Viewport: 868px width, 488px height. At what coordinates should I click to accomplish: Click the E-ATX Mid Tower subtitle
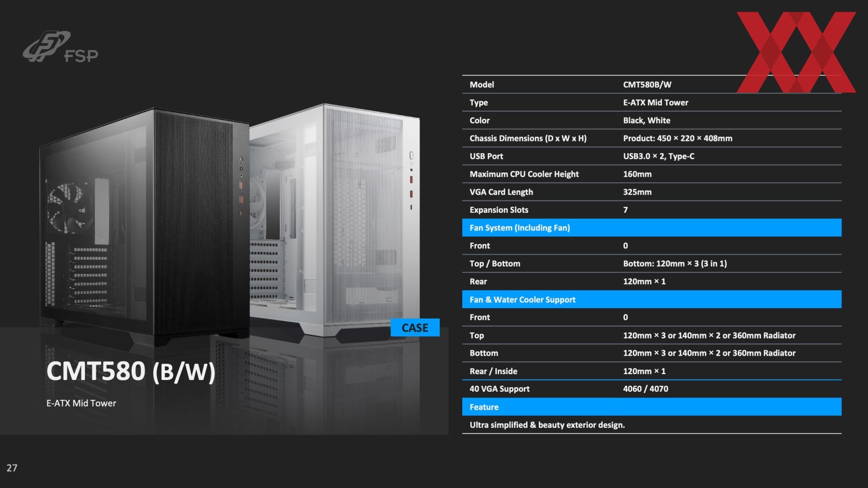[81, 403]
